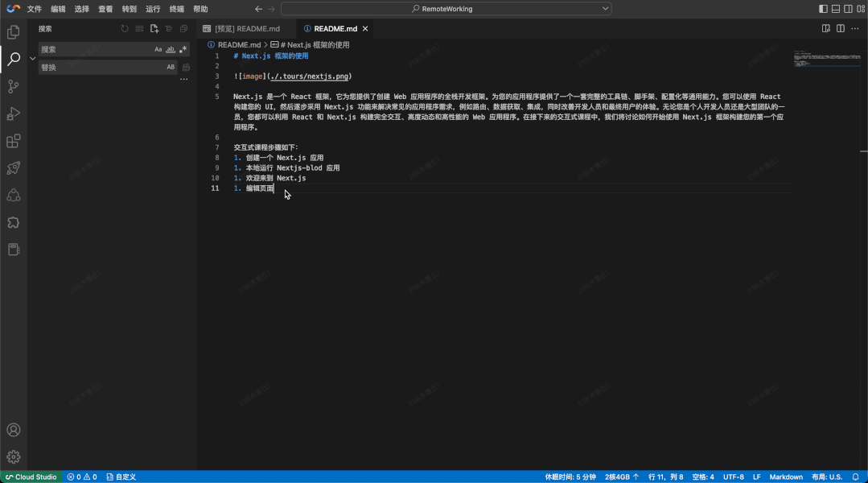Toggle search details ellipsis
The width and height of the screenshot is (868, 483).
(x=183, y=79)
